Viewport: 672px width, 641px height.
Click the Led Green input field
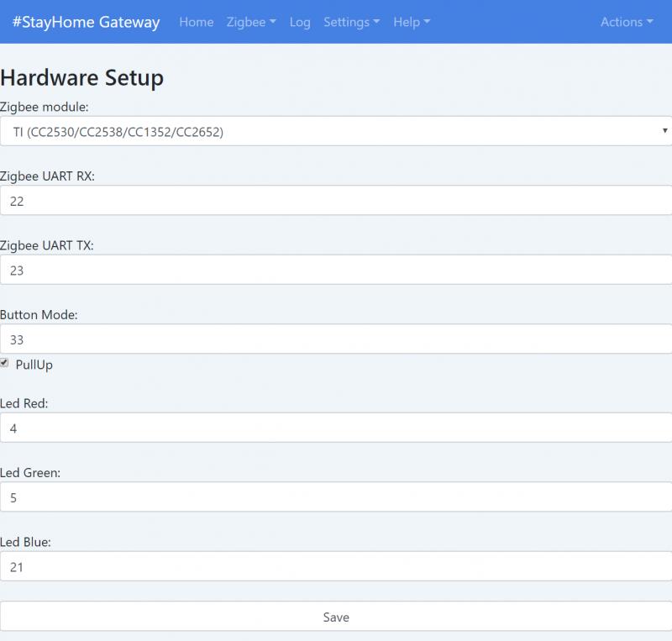(x=336, y=497)
